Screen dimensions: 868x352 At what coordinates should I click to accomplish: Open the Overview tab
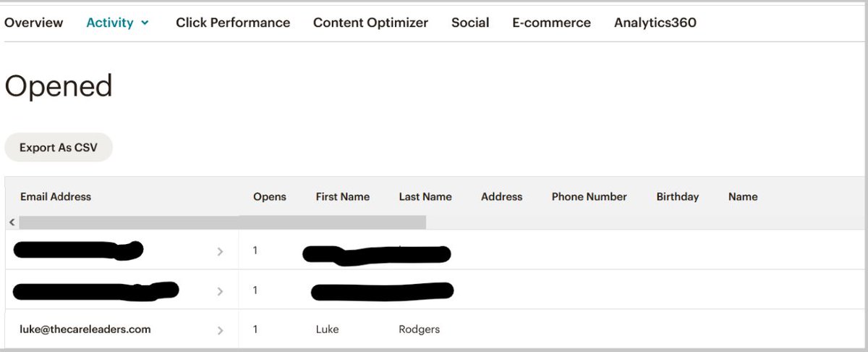point(33,22)
